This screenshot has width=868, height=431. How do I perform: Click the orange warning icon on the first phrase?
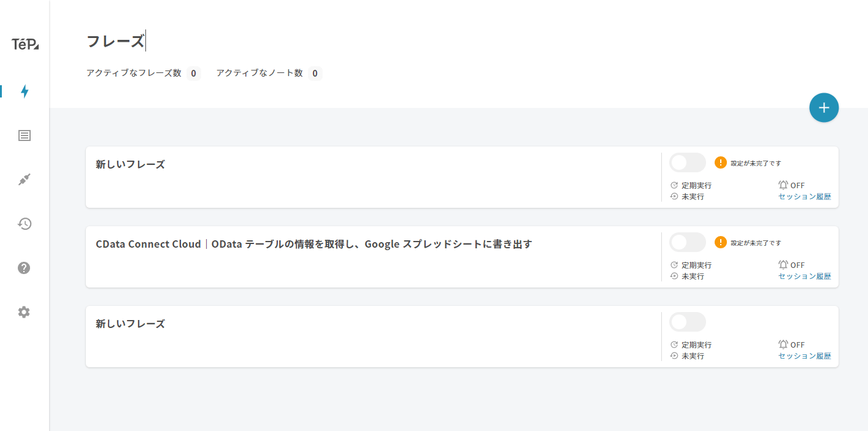[x=721, y=162]
